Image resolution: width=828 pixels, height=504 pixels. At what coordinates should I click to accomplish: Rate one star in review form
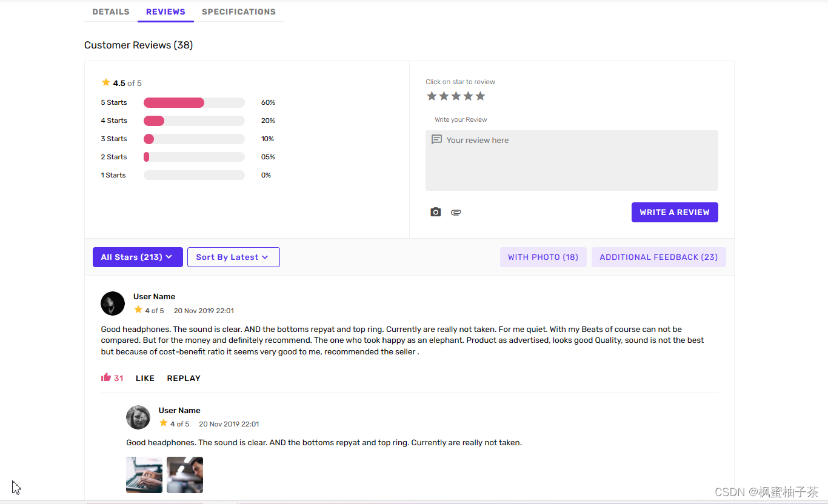(432, 96)
